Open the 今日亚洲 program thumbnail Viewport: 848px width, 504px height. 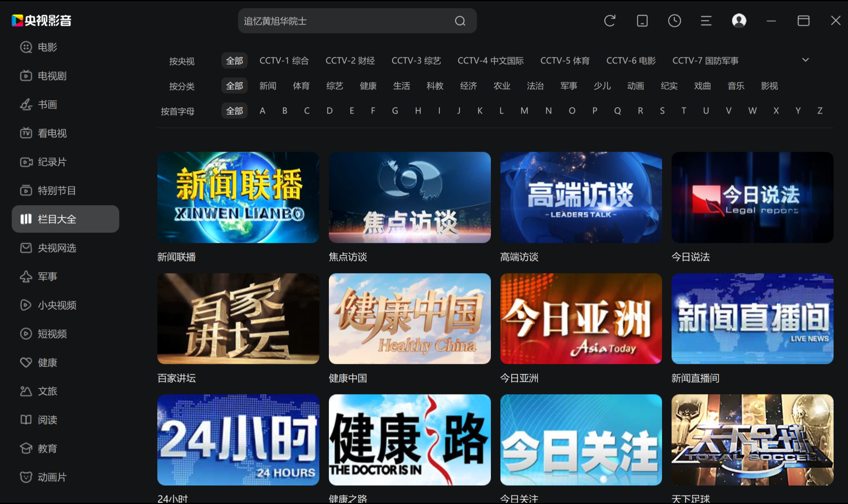tap(581, 318)
